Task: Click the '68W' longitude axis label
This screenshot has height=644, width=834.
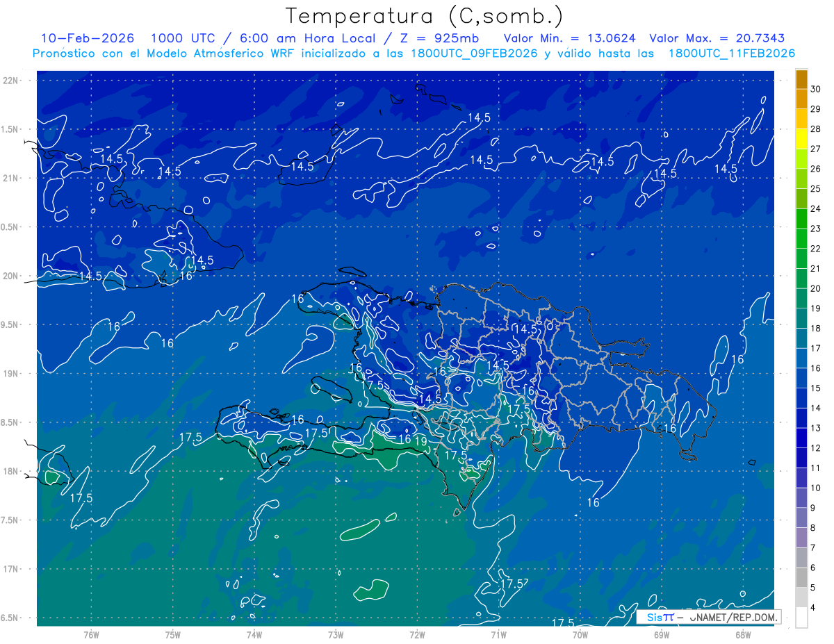Action: 743,634
